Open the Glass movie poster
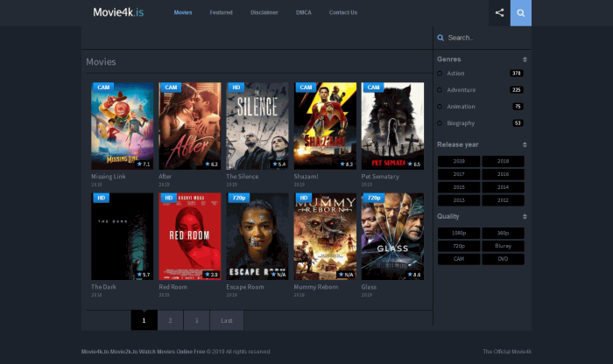This screenshot has height=364, width=613. [x=392, y=236]
